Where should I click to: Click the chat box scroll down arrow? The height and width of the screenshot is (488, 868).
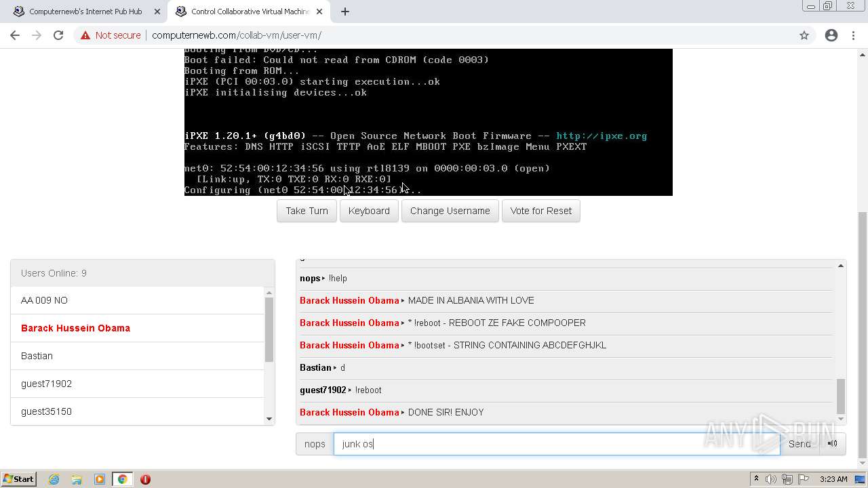tap(841, 419)
